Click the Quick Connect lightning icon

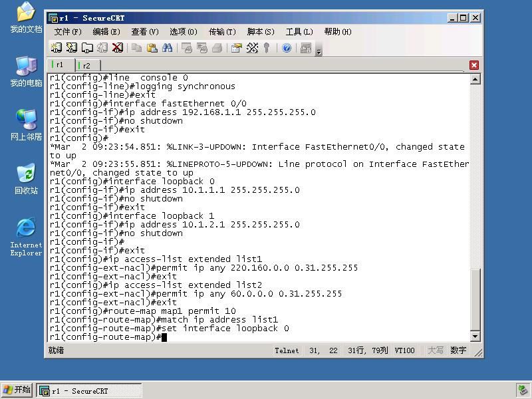(72, 48)
